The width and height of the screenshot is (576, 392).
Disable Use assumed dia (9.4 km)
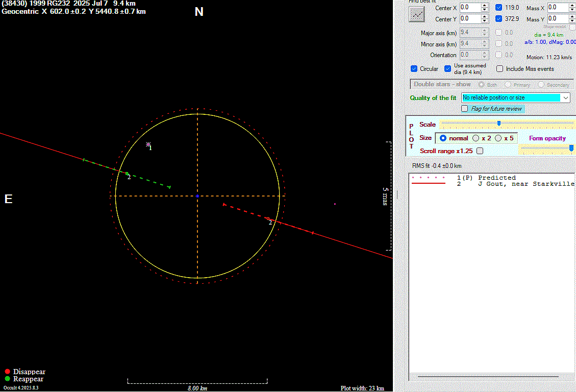[x=448, y=69]
